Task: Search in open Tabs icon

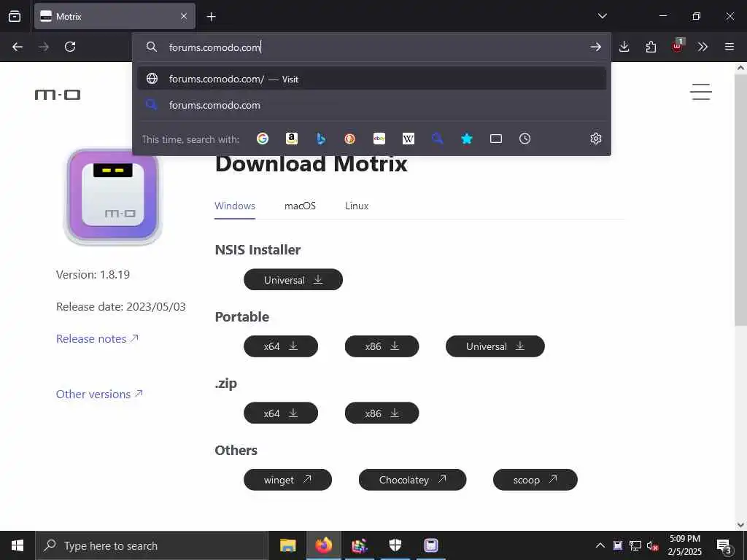Action: (496, 139)
